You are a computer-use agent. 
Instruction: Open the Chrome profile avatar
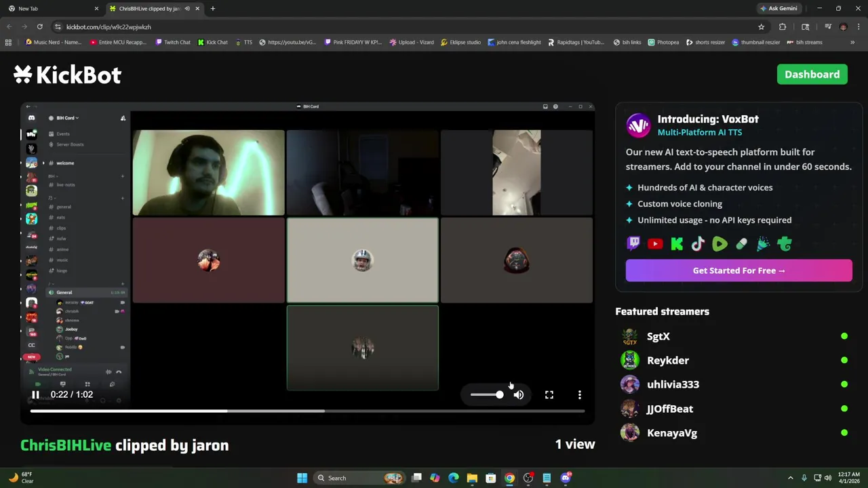[843, 26]
